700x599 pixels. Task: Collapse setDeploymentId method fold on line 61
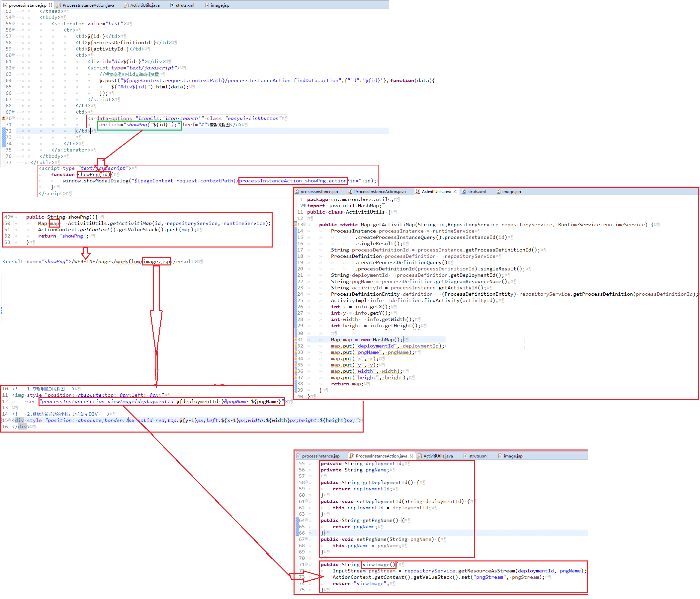click(x=306, y=501)
